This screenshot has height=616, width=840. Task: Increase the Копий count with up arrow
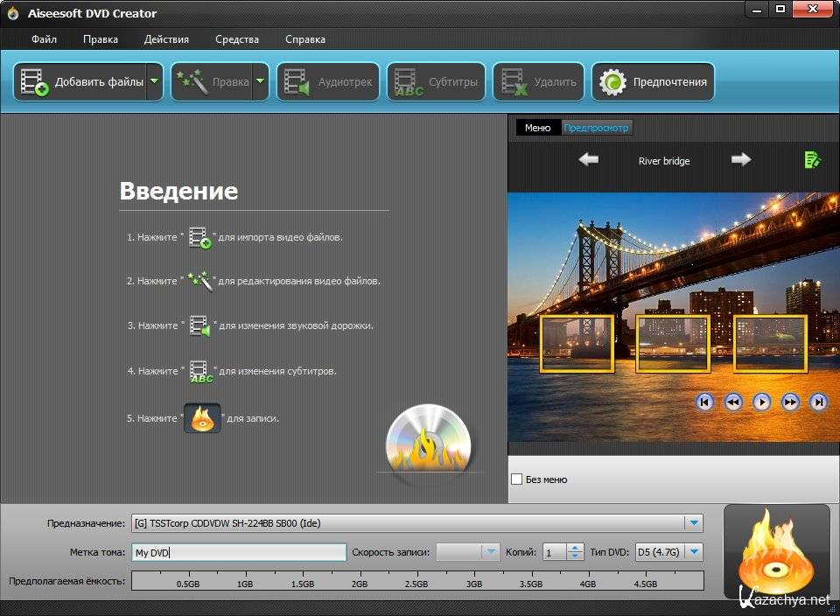pyautogui.click(x=575, y=548)
